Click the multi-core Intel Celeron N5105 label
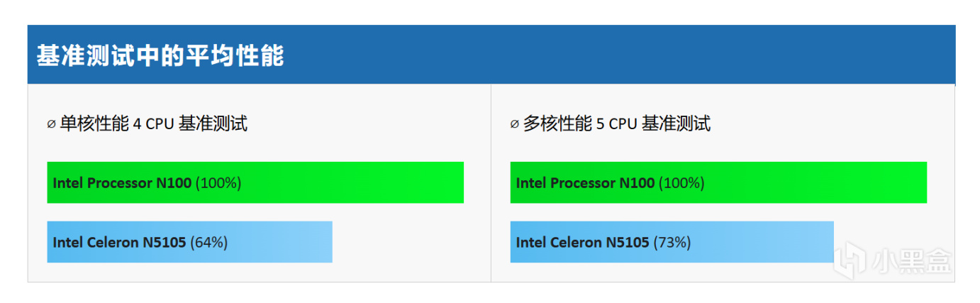980x303 pixels. 582,243
